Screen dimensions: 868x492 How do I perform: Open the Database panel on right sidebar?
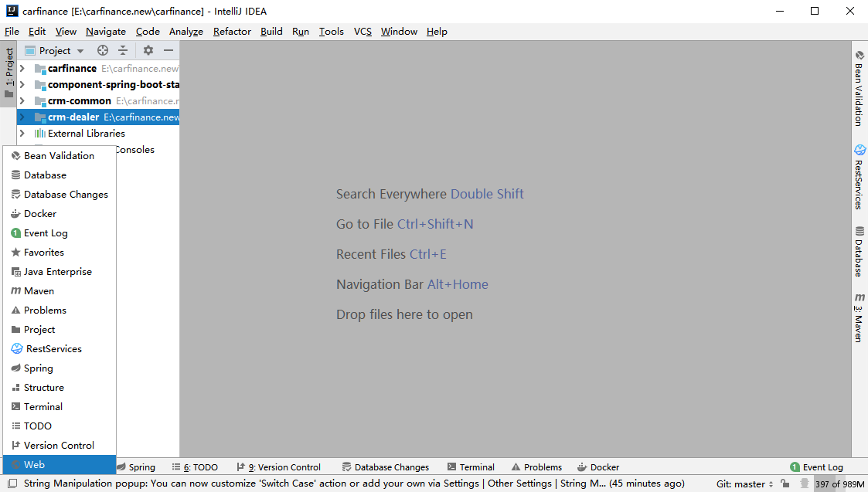(x=859, y=252)
